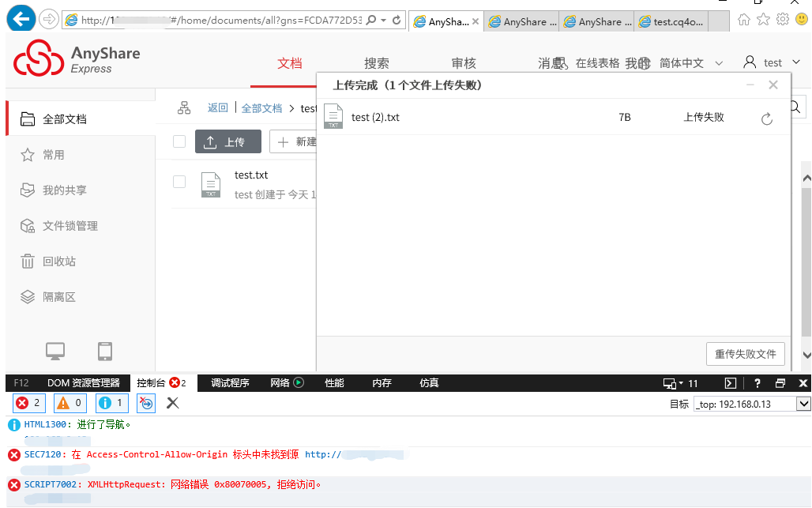Click test.txt file icon
Screen dimensions: 812x508
[211, 185]
